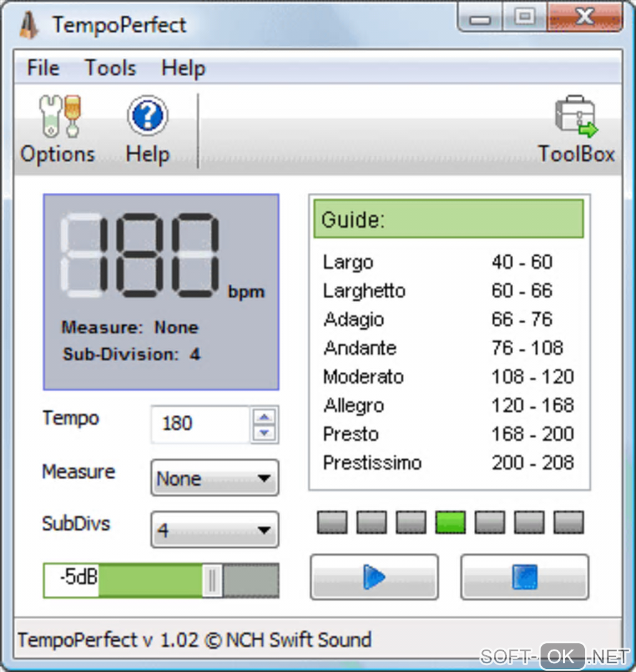636x672 pixels.
Task: Click the Tempo value field showing 180
Action: [x=200, y=424]
